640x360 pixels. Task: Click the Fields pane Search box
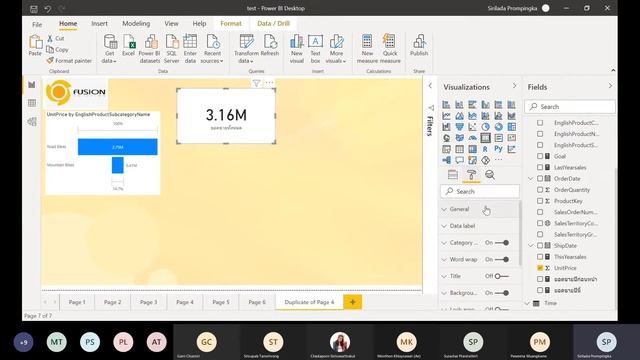pyautogui.click(x=570, y=107)
